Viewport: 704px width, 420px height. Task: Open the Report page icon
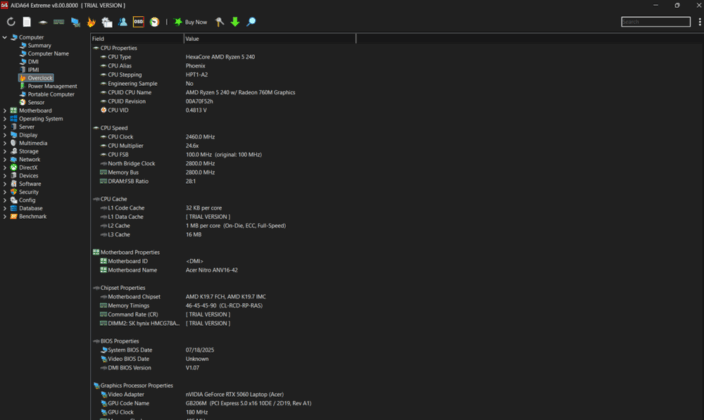[27, 22]
